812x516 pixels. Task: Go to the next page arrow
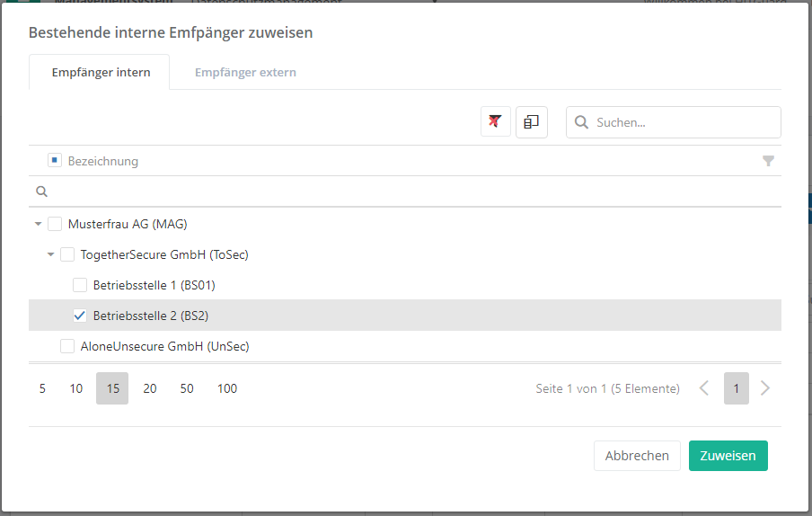tap(765, 388)
